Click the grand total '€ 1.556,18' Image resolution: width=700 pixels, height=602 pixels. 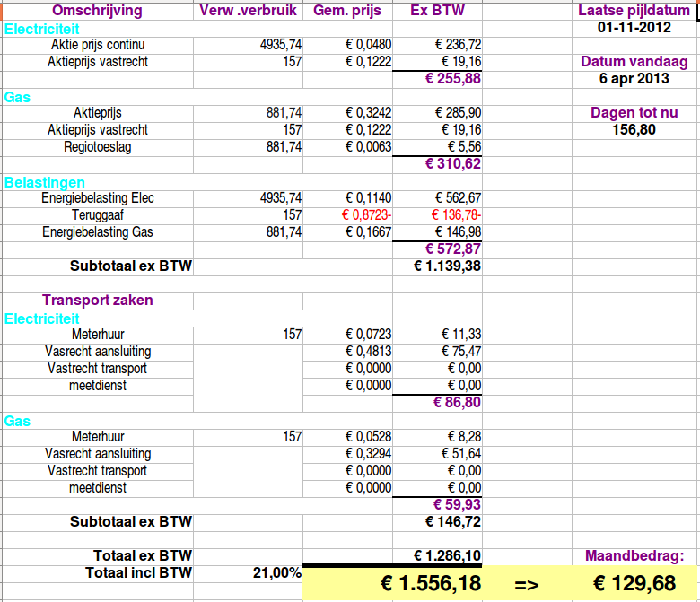(392, 583)
